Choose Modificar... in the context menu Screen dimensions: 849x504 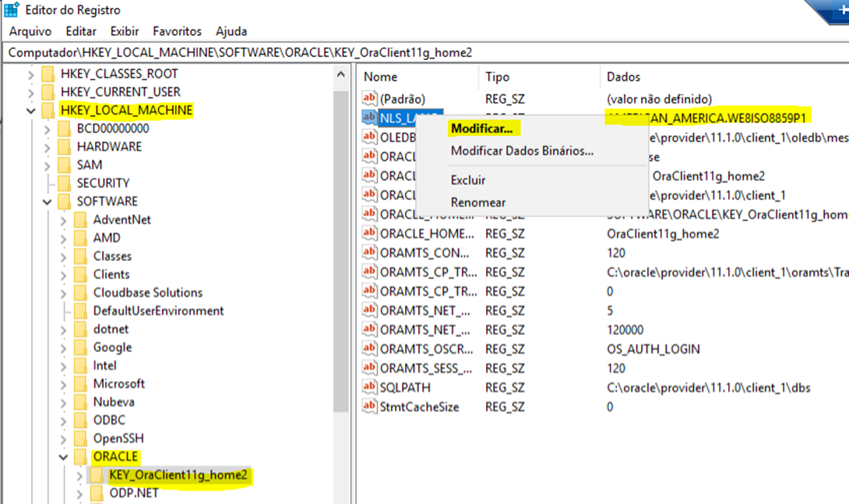481,129
